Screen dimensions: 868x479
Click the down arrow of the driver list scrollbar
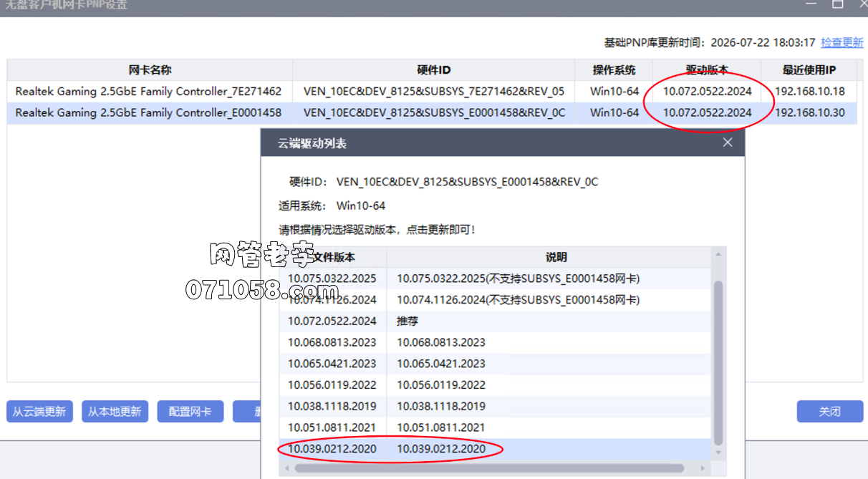click(719, 453)
